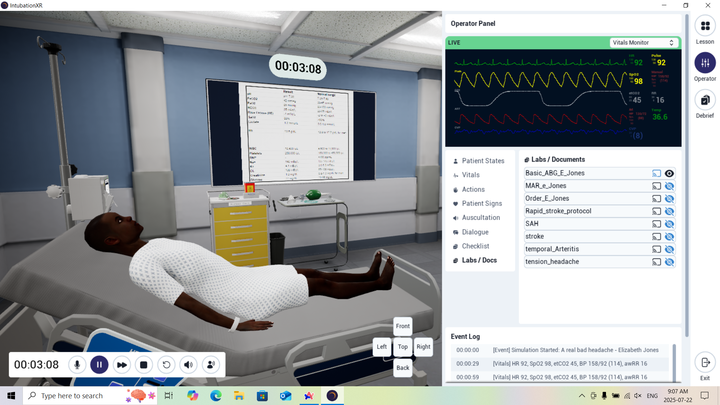Hide Basic_ABG_E_Jones with eye toggle
This screenshot has width=720, height=405.
669,173
